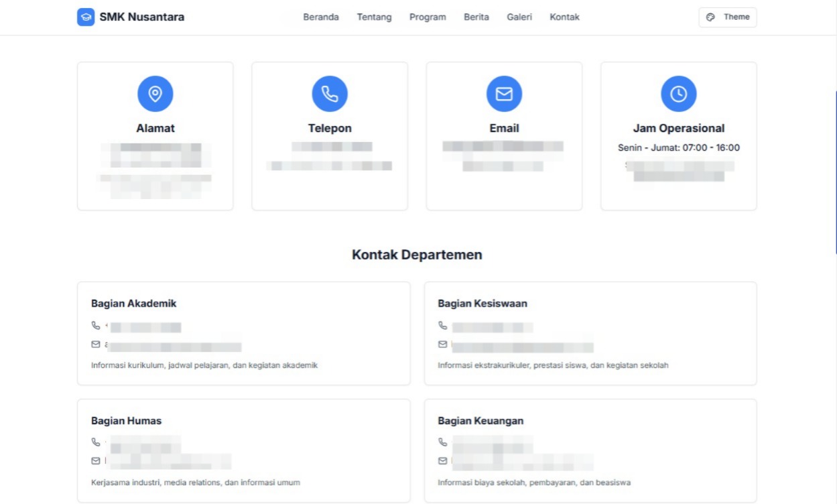Click the Email envelope icon
837x504 pixels.
click(504, 94)
